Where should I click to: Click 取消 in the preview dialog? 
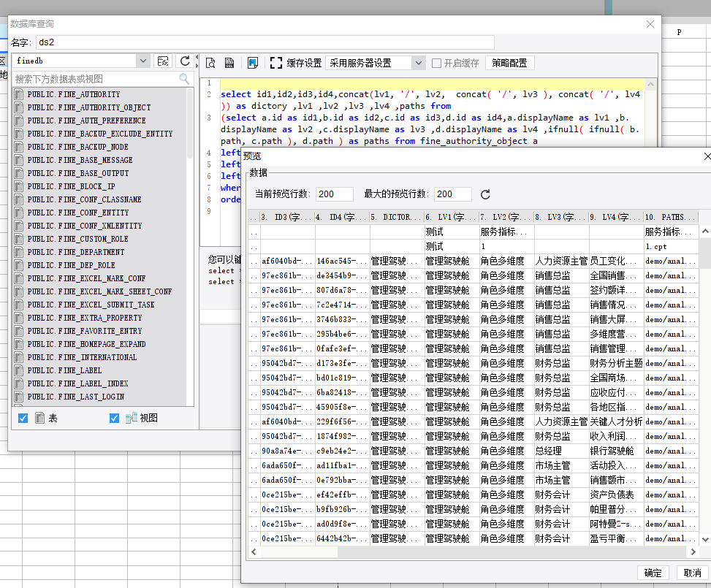693,573
